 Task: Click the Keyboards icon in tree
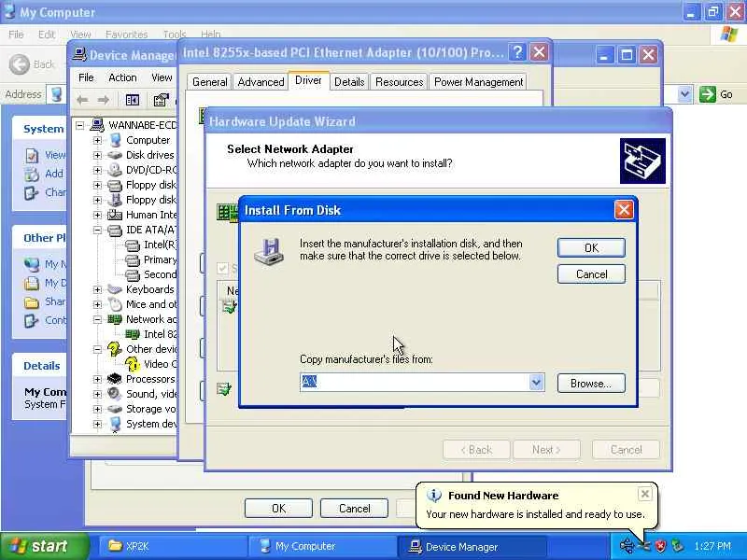coord(115,289)
